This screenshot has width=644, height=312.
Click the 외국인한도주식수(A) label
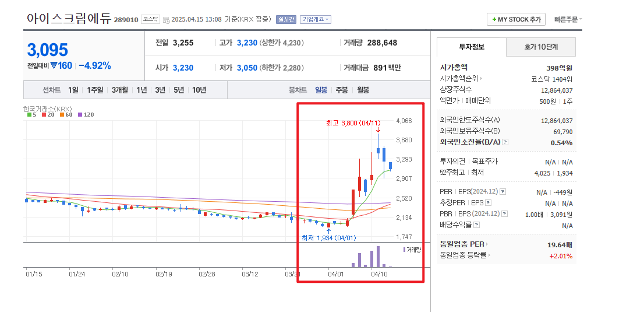pos(470,120)
